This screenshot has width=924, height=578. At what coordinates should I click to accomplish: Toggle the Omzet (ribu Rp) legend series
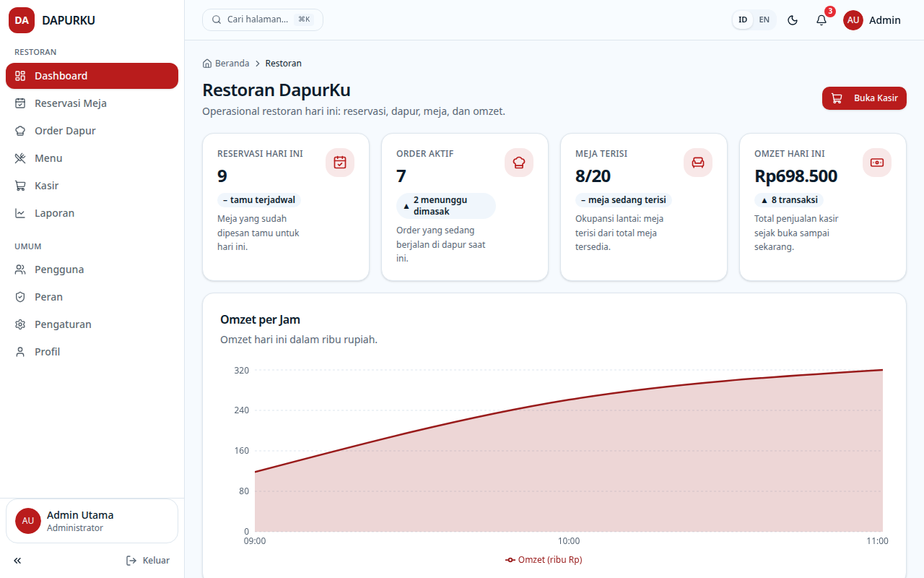544,560
